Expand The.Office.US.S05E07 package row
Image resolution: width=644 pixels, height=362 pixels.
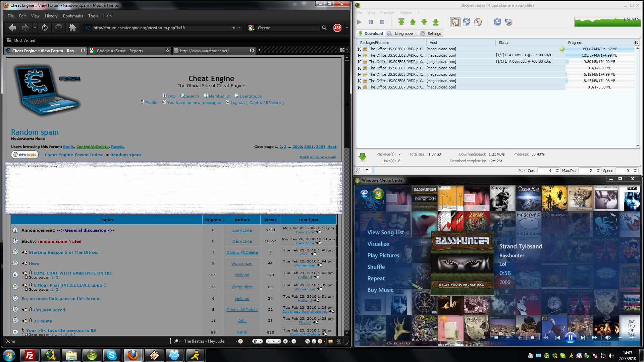[360, 87]
